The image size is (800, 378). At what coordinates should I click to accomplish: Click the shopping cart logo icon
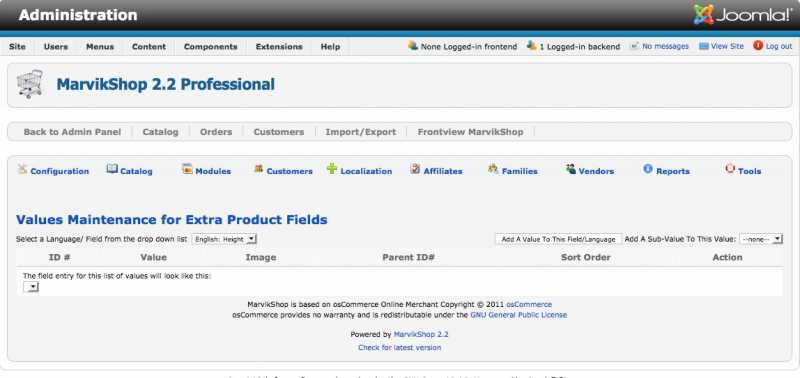coord(30,84)
